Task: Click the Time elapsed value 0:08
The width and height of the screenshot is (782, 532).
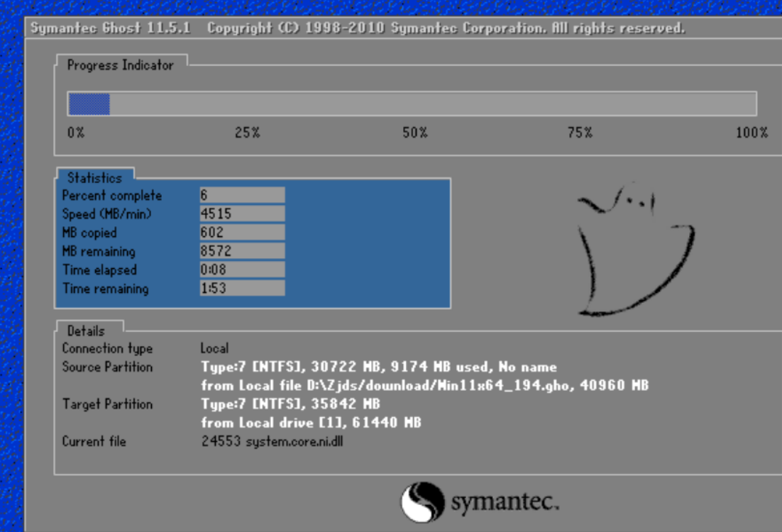Action: click(243, 270)
